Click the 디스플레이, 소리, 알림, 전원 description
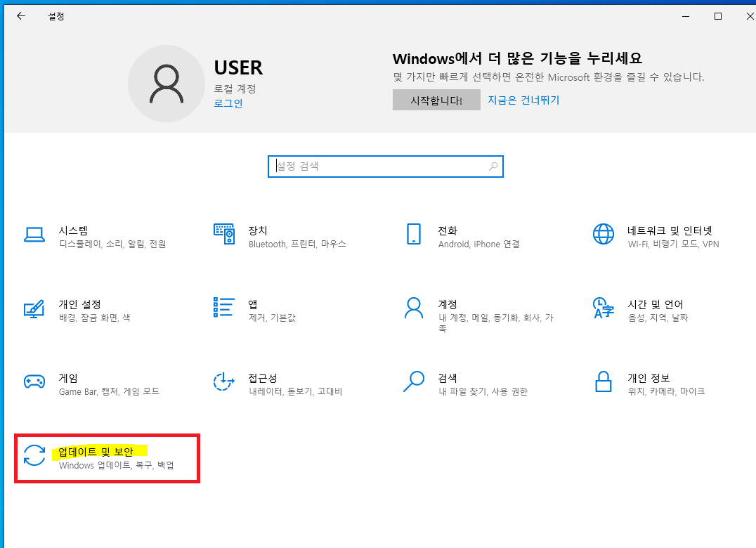This screenshot has width=756, height=548. 113,244
